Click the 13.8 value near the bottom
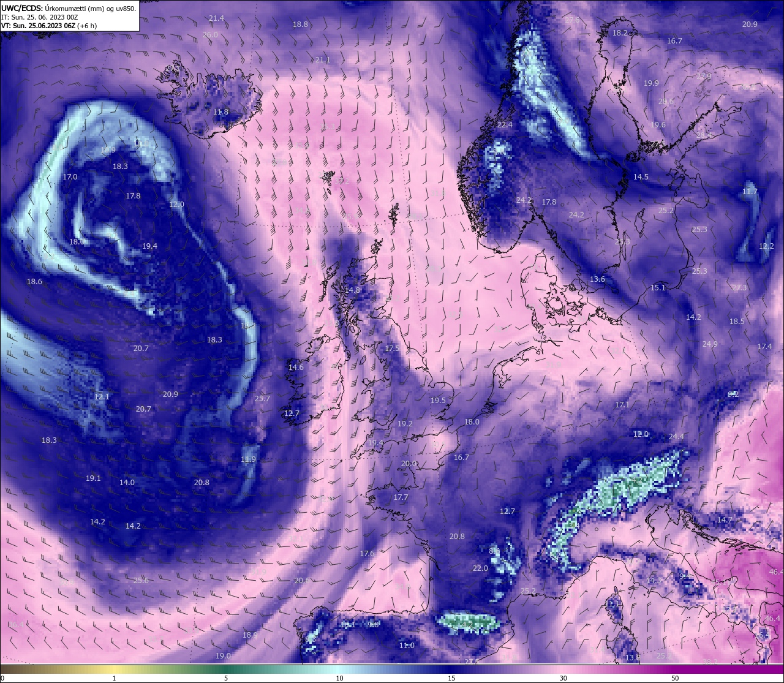 click(x=633, y=657)
